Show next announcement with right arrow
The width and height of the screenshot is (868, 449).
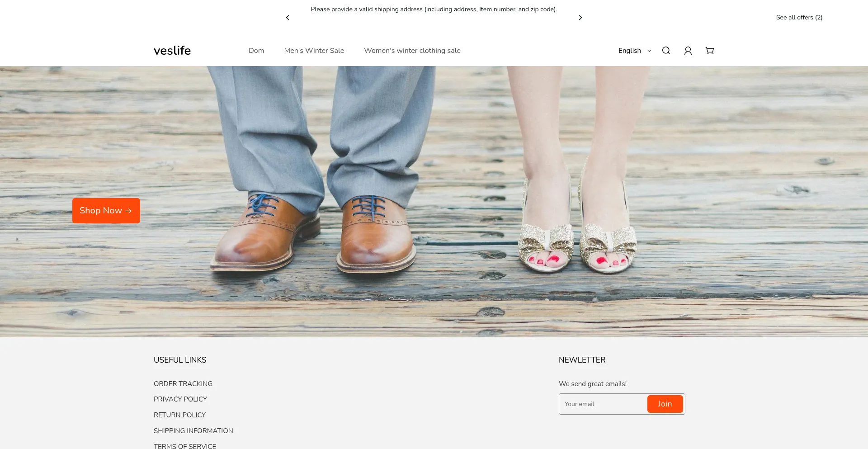pyautogui.click(x=580, y=18)
